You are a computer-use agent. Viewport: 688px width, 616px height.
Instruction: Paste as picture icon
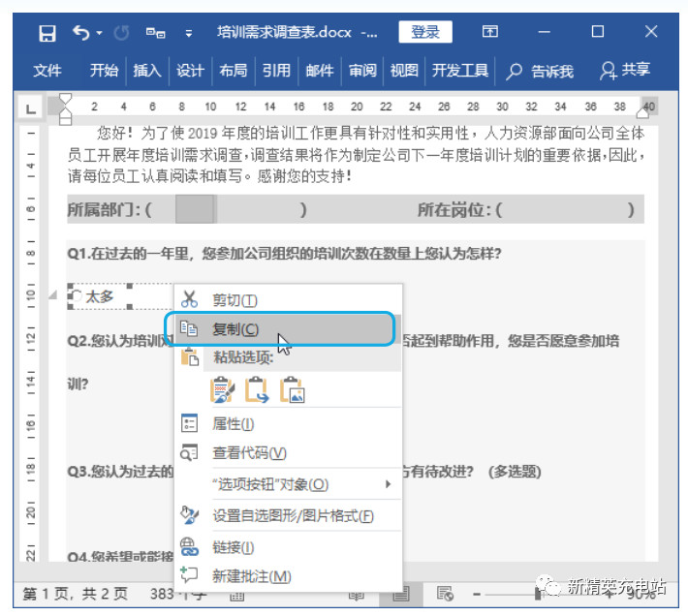(292, 389)
